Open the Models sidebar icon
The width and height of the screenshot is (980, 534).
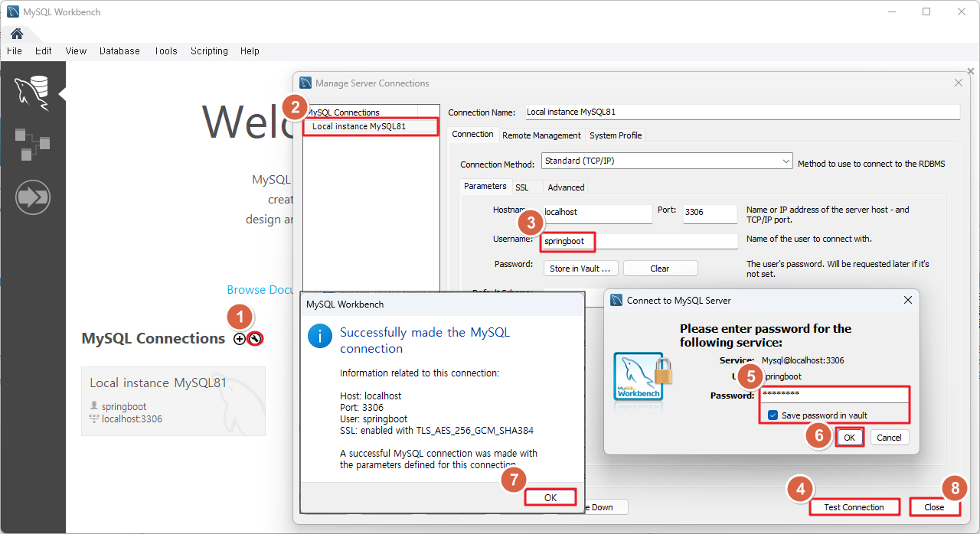pos(32,145)
